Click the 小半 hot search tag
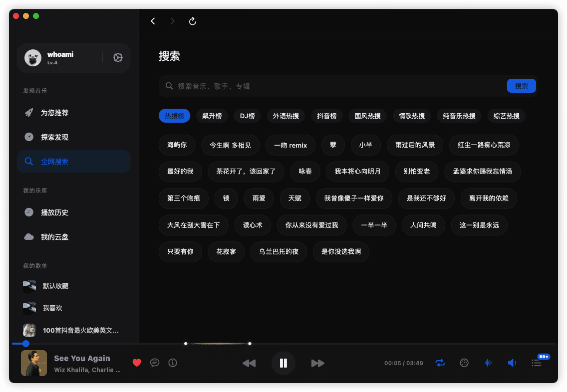The height and width of the screenshot is (392, 567). click(365, 145)
